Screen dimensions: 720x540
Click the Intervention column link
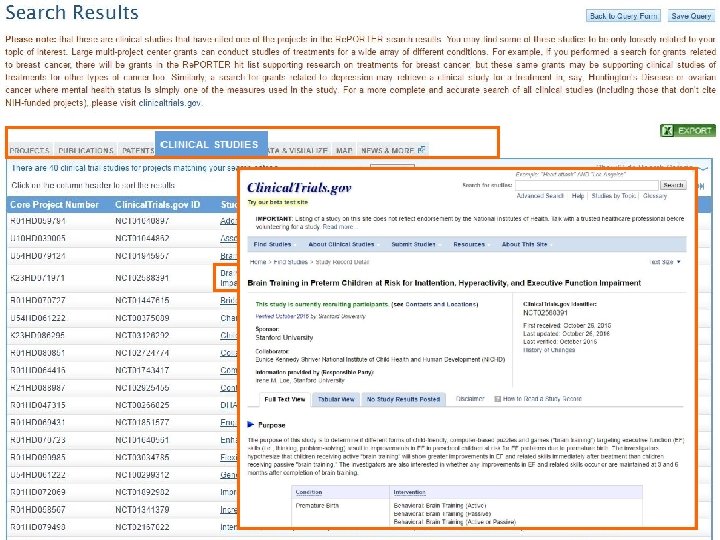[409, 492]
